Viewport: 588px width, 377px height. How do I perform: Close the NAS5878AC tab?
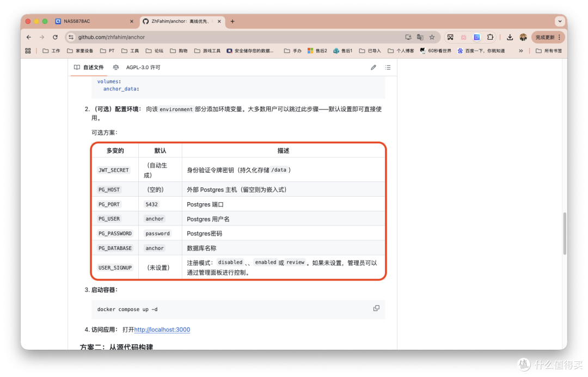click(132, 21)
